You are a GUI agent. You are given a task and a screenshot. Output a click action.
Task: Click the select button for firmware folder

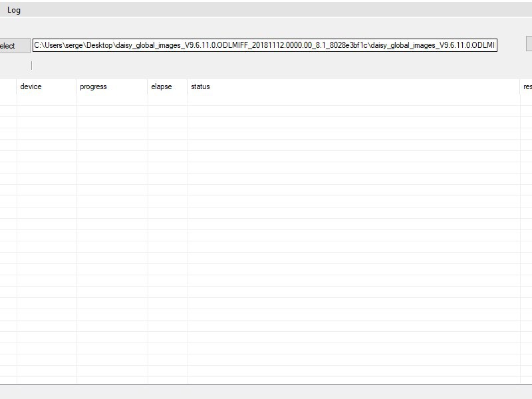coord(15,45)
